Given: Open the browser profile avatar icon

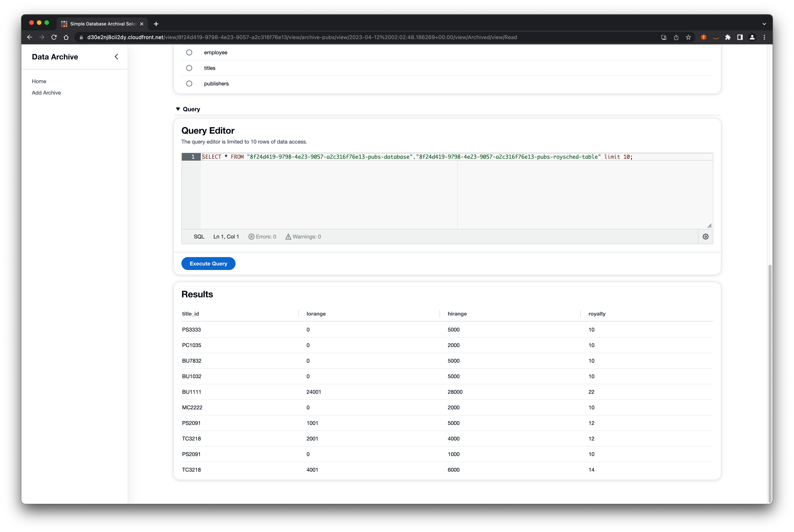Looking at the screenshot, I should click(752, 37).
